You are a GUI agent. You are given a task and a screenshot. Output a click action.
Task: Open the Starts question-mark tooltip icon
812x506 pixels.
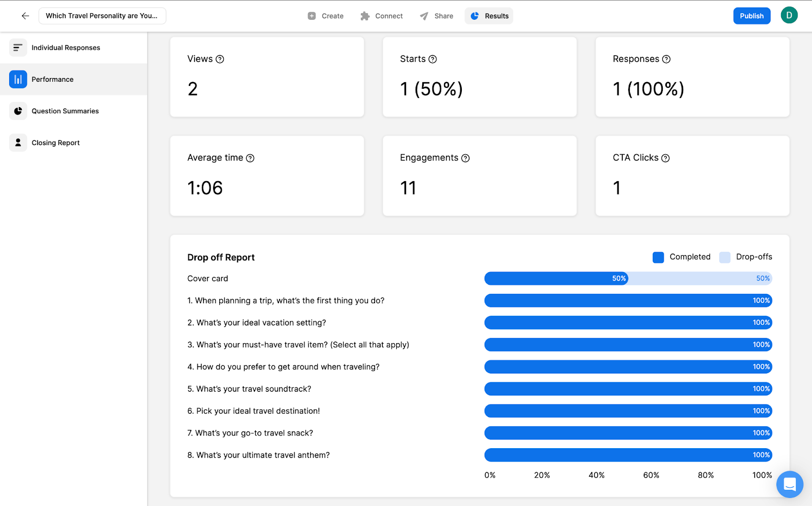point(432,59)
